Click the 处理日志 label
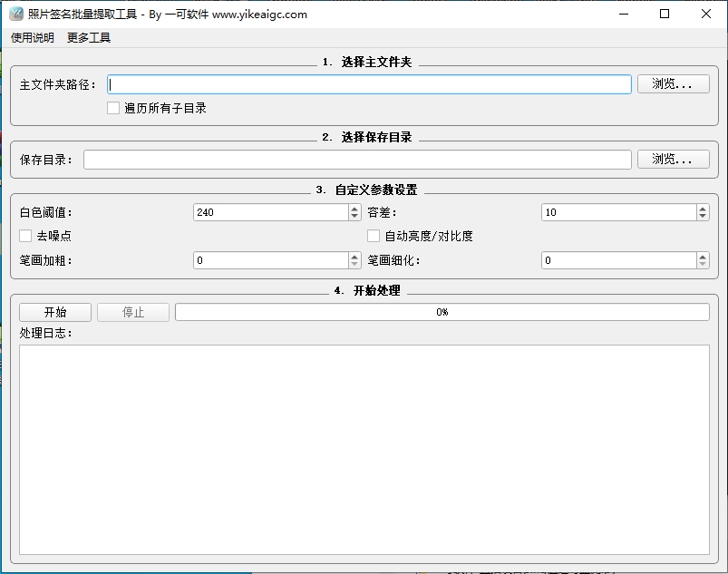This screenshot has width=728, height=574. 46,334
